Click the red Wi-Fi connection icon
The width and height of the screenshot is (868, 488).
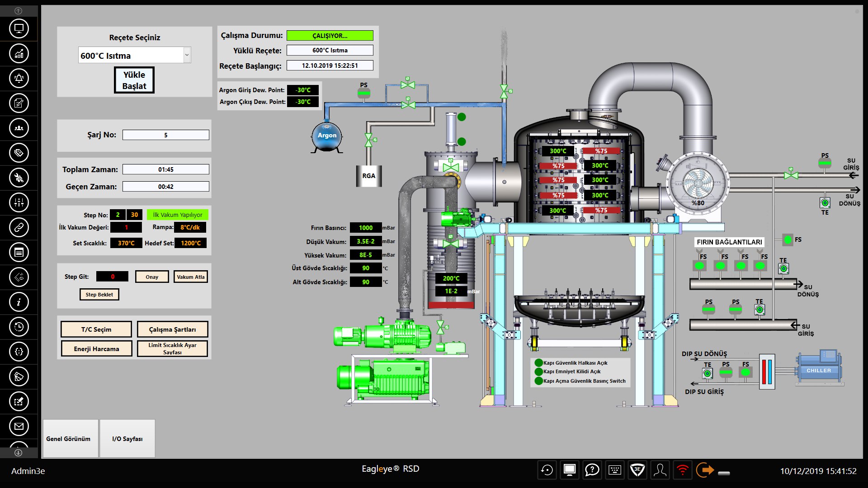(683, 470)
